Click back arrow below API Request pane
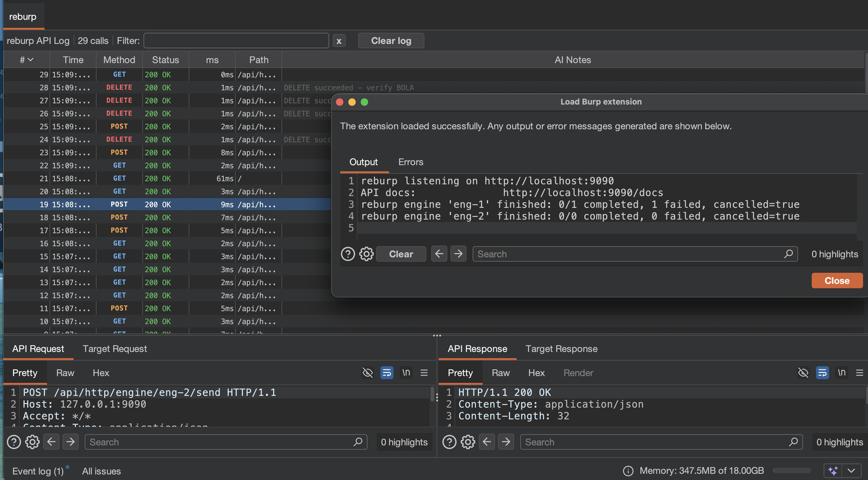The width and height of the screenshot is (868, 480). click(x=52, y=442)
